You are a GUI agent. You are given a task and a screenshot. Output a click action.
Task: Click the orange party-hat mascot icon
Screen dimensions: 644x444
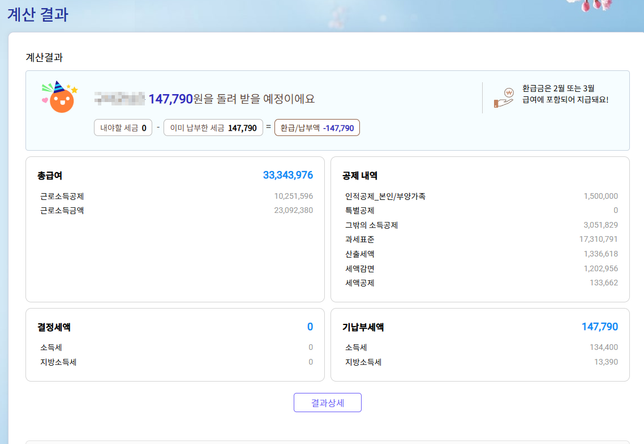(x=60, y=98)
